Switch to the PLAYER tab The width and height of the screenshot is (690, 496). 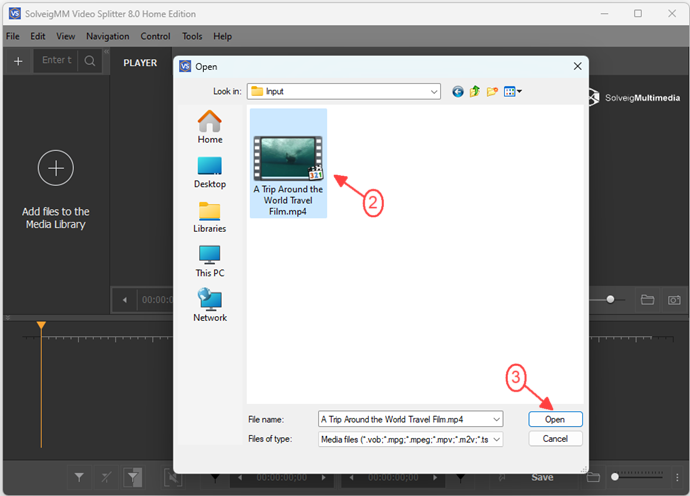coord(140,63)
